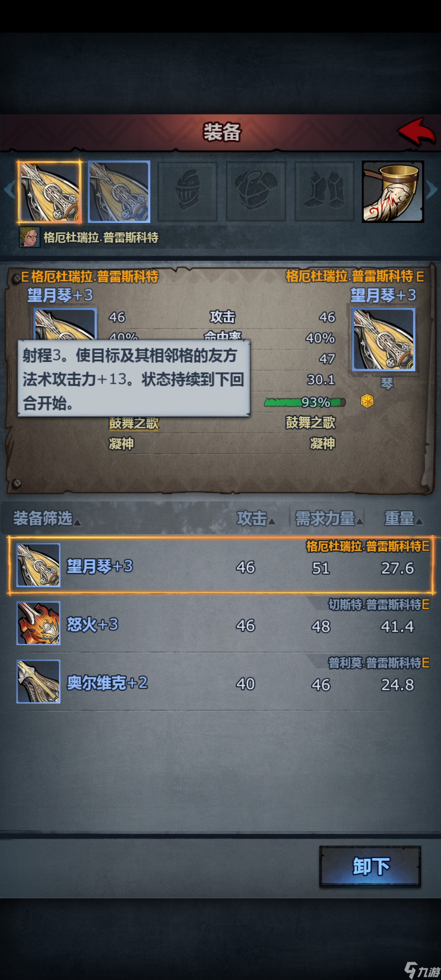The width and height of the screenshot is (441, 980).
Task: Open the empty leg armor slot
Action: (x=325, y=192)
